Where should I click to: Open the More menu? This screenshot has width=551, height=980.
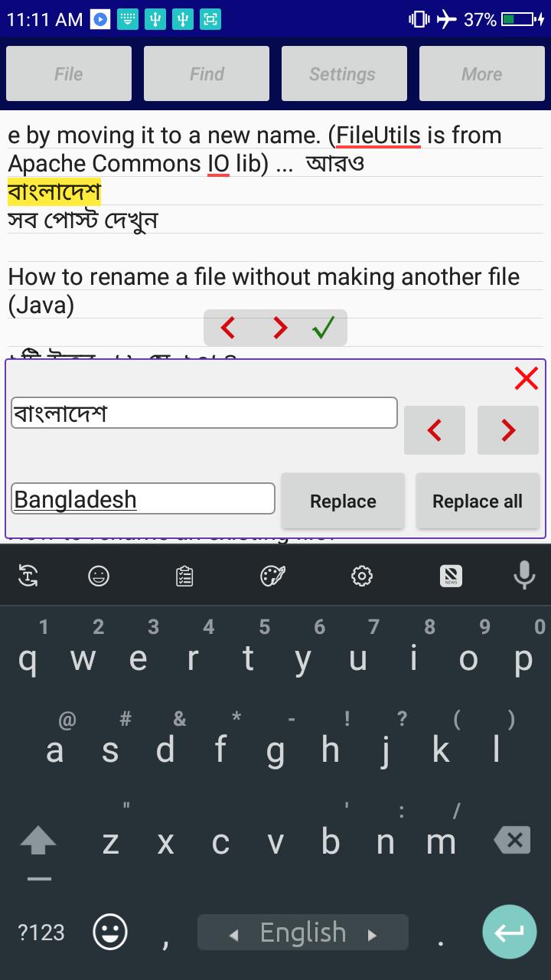click(x=482, y=73)
